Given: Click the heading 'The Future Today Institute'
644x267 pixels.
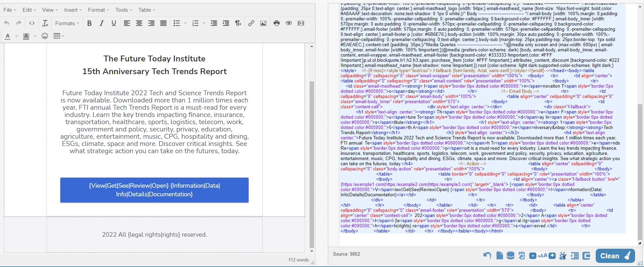Looking at the screenshot, I should [x=154, y=59].
